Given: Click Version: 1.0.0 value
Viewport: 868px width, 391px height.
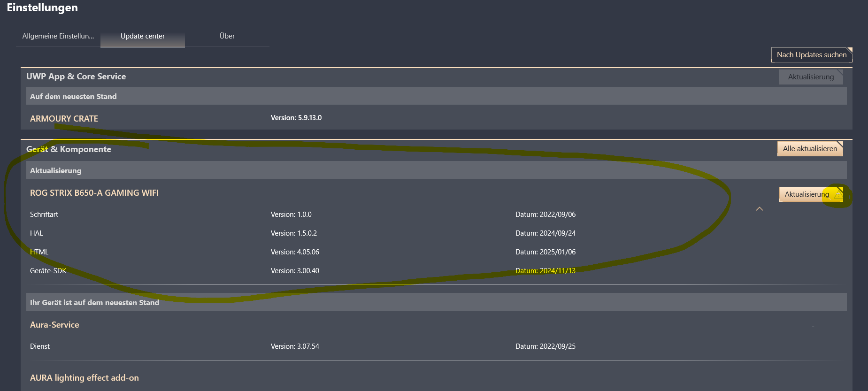Looking at the screenshot, I should point(291,215).
